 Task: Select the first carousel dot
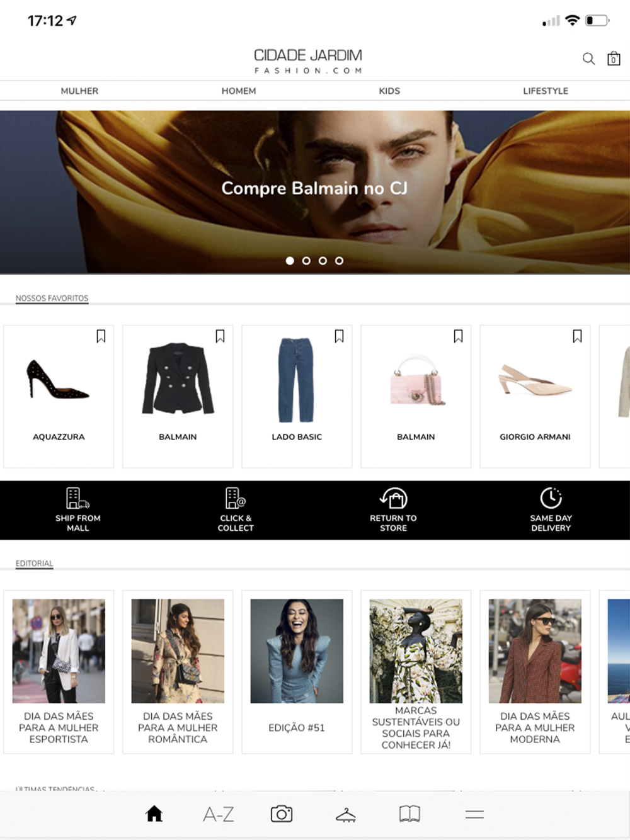290,261
